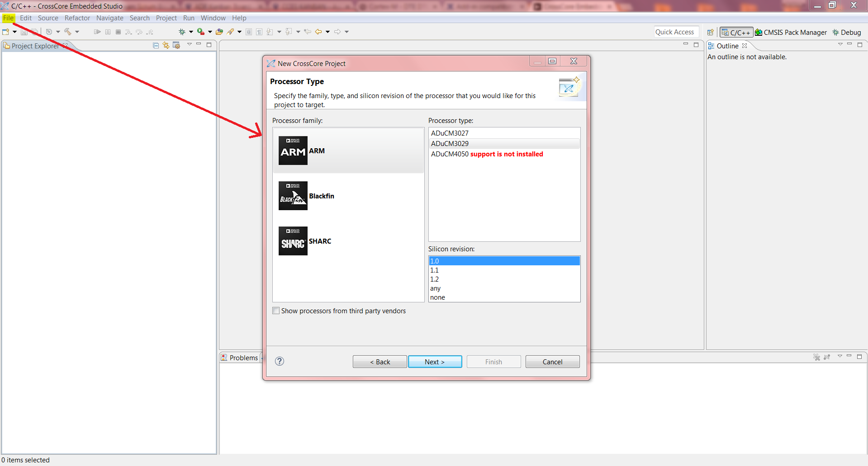Click the New file toolbar icon
This screenshot has height=466, width=868.
[6, 32]
